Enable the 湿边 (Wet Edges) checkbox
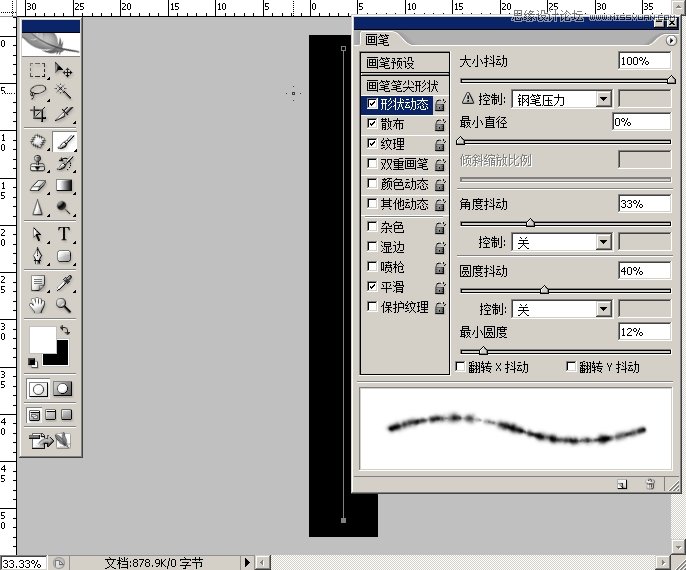686x570 pixels. point(373,247)
